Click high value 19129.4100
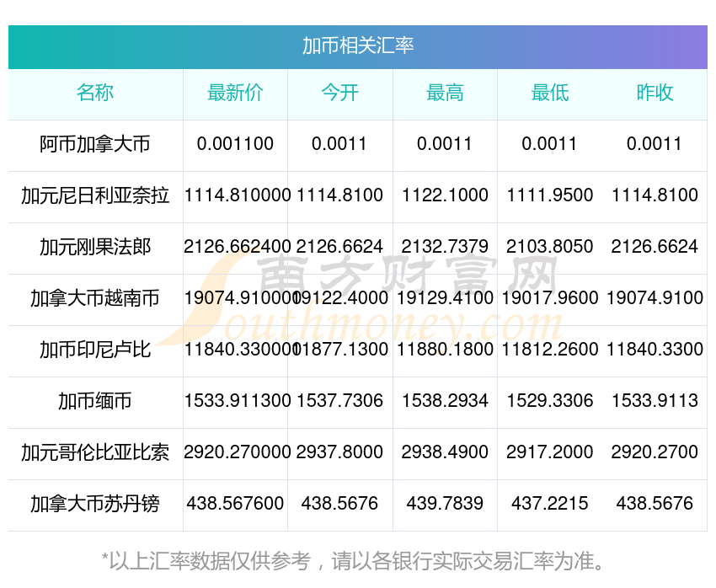Viewport: 716px width, 588px height. pos(445,298)
